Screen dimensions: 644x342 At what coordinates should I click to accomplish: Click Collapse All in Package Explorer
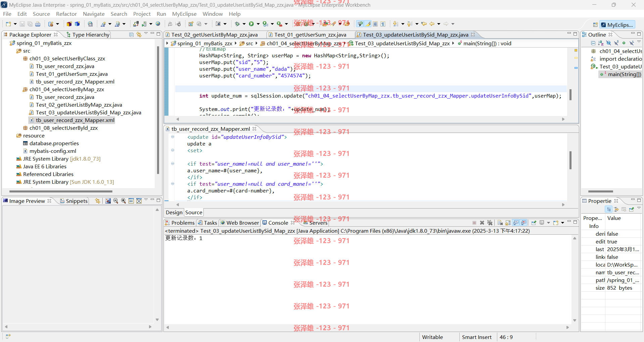[x=131, y=35]
